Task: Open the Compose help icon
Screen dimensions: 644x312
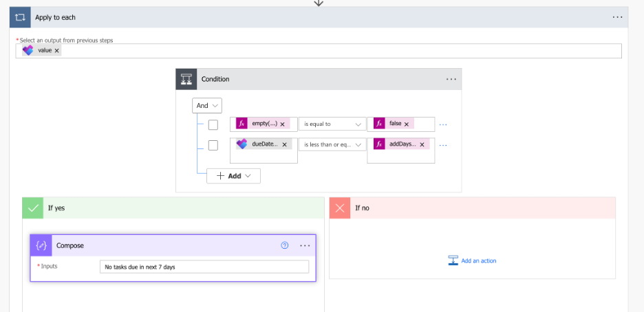Action: tap(285, 245)
